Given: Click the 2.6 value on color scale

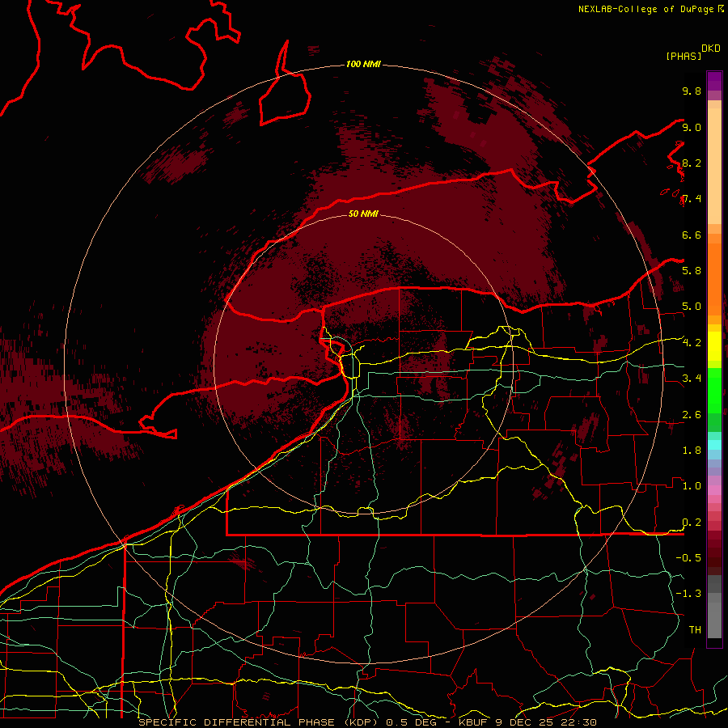Looking at the screenshot, I should tap(692, 414).
